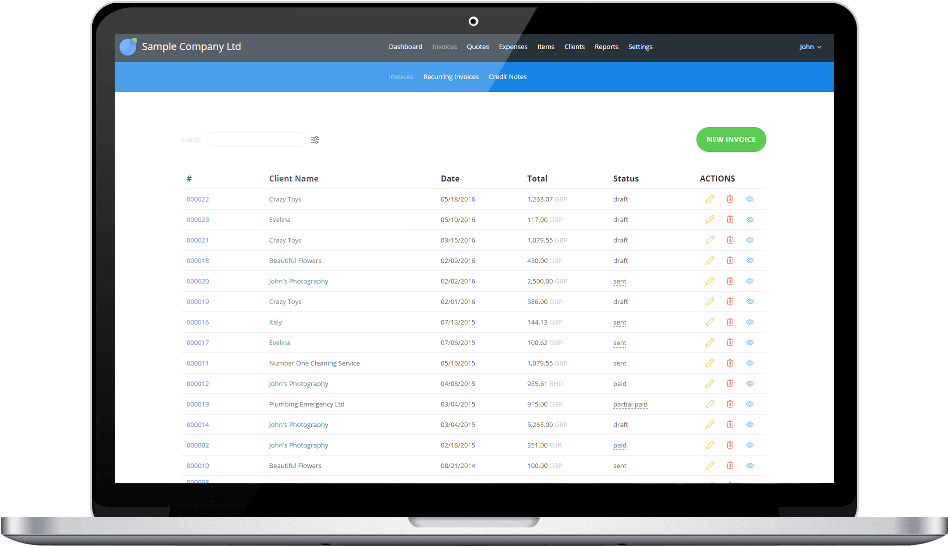Click the edit pencil icon for invoice 000022

(710, 199)
